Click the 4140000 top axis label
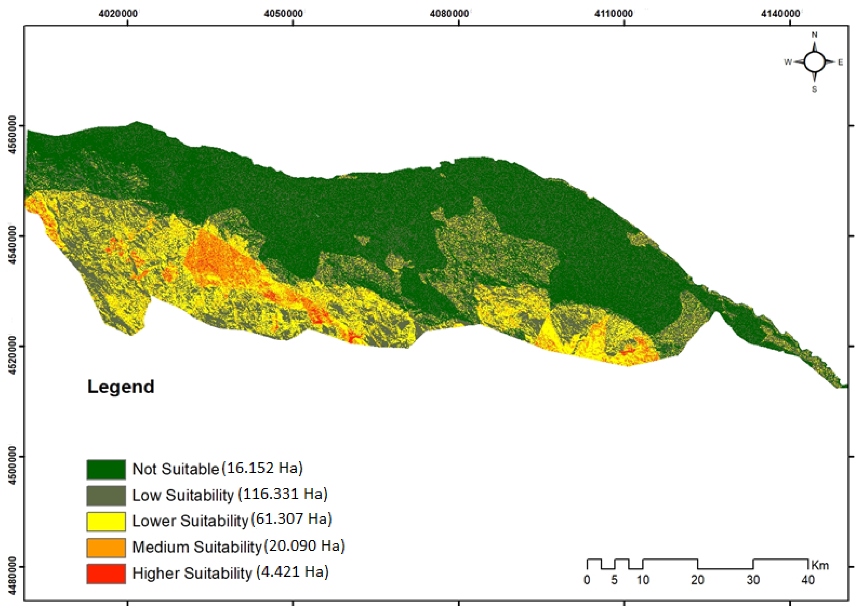Viewport: 862px width, 616px height. point(780,14)
